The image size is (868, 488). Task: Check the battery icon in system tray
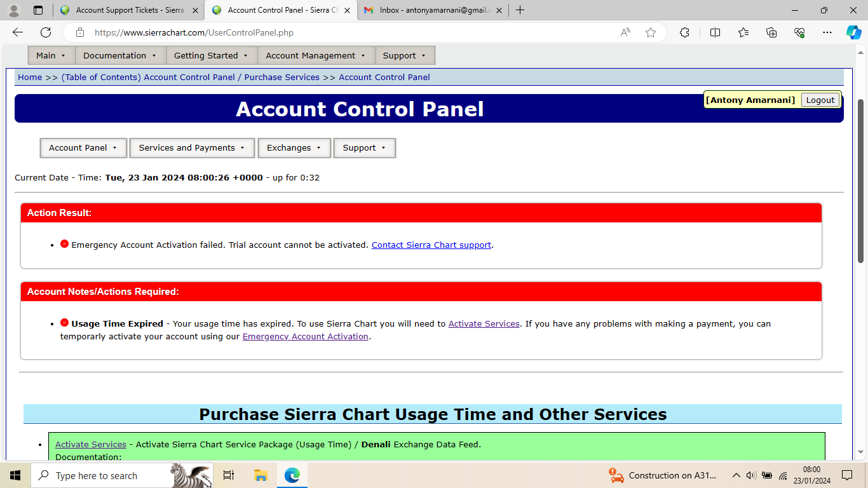click(x=767, y=475)
